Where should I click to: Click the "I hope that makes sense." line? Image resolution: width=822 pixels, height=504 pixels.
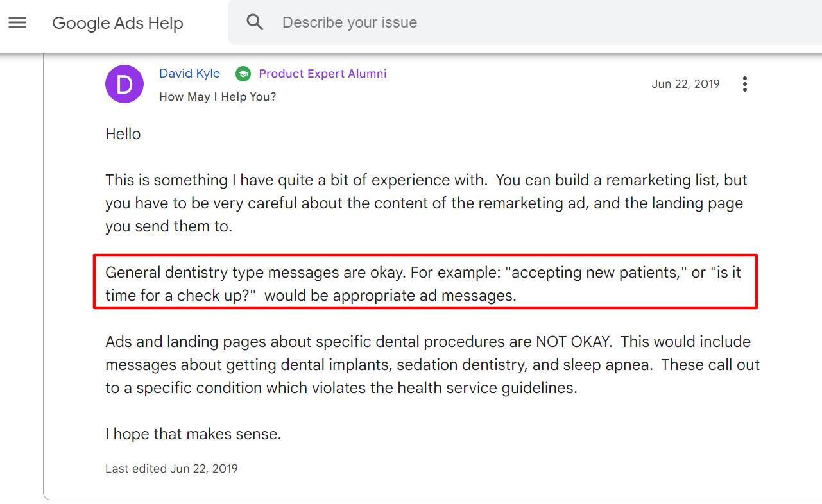tap(193, 434)
